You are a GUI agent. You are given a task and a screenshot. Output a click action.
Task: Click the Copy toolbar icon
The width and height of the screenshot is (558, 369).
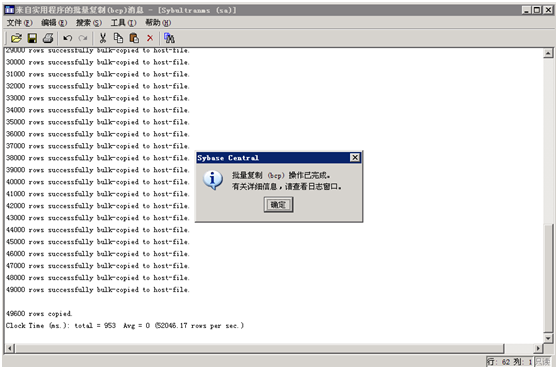[119, 38]
